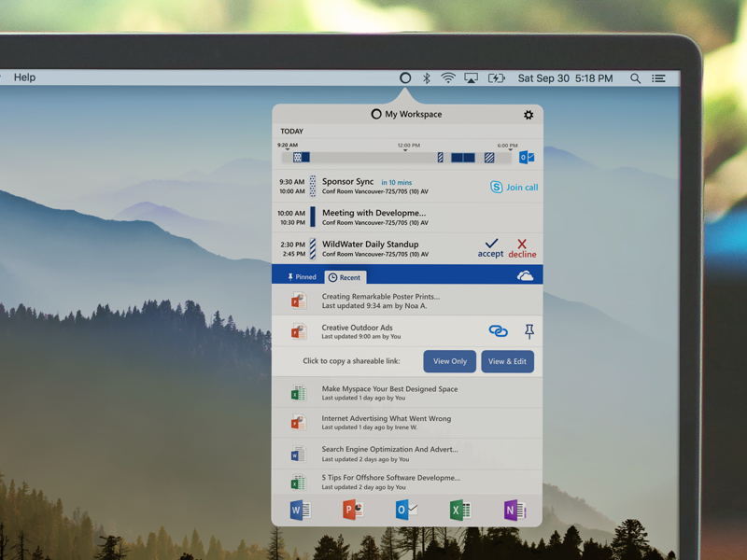
Task: Open Make Myspace Your Best Designed Space
Action: 389,389
